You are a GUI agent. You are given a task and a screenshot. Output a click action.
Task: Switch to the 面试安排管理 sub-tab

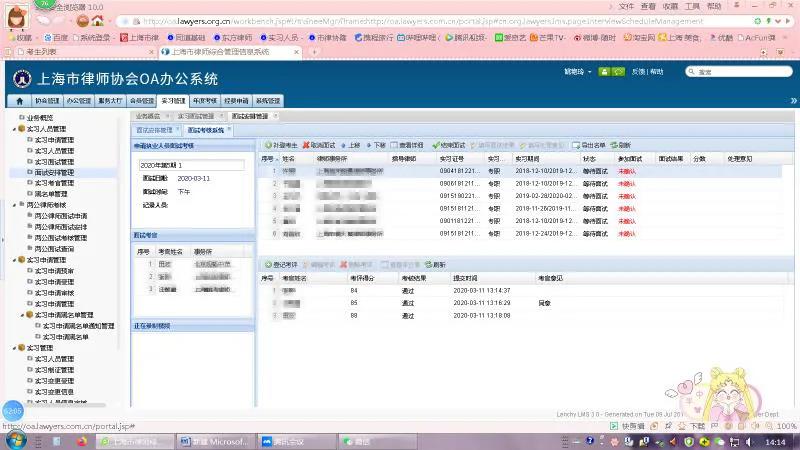[155, 130]
